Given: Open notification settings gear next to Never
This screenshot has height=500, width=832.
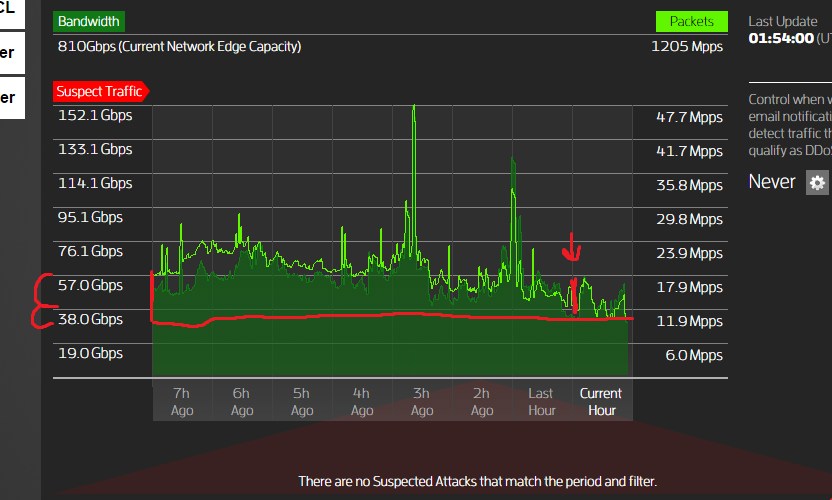Looking at the screenshot, I should 817,183.
